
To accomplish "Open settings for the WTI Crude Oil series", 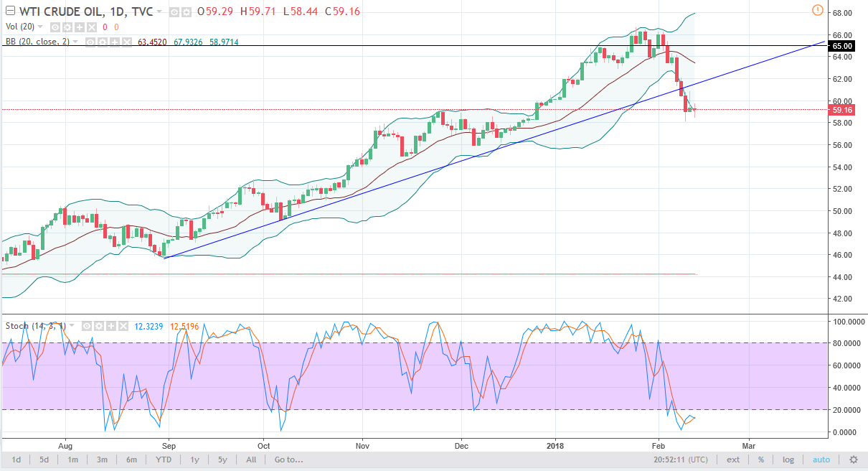I will pyautogui.click(x=187, y=12).
